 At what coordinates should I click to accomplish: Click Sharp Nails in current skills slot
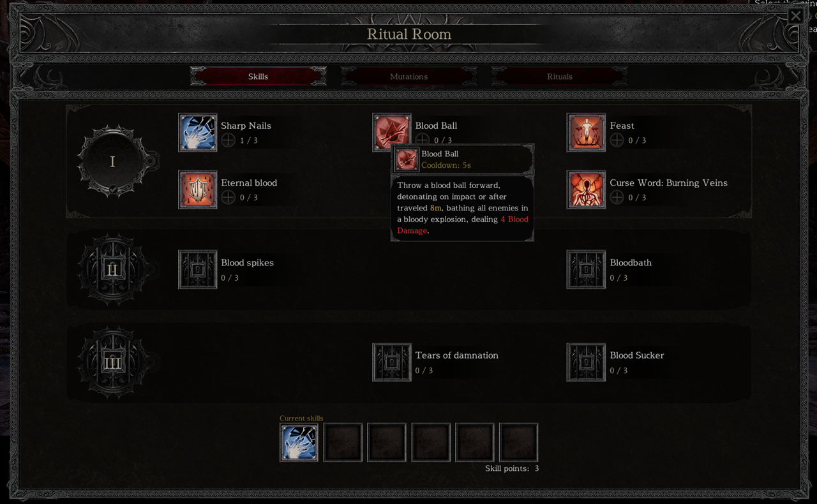pyautogui.click(x=299, y=442)
